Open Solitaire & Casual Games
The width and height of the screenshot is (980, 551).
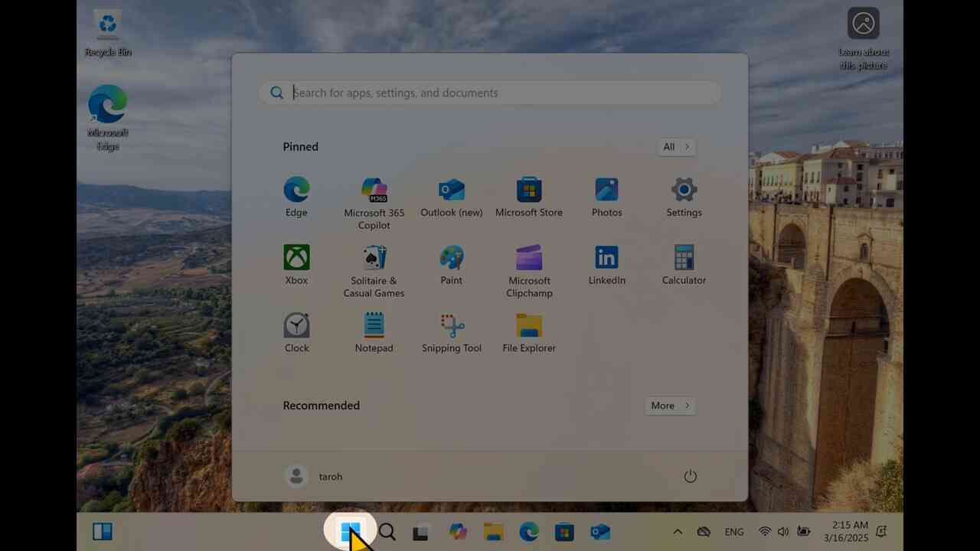(374, 272)
